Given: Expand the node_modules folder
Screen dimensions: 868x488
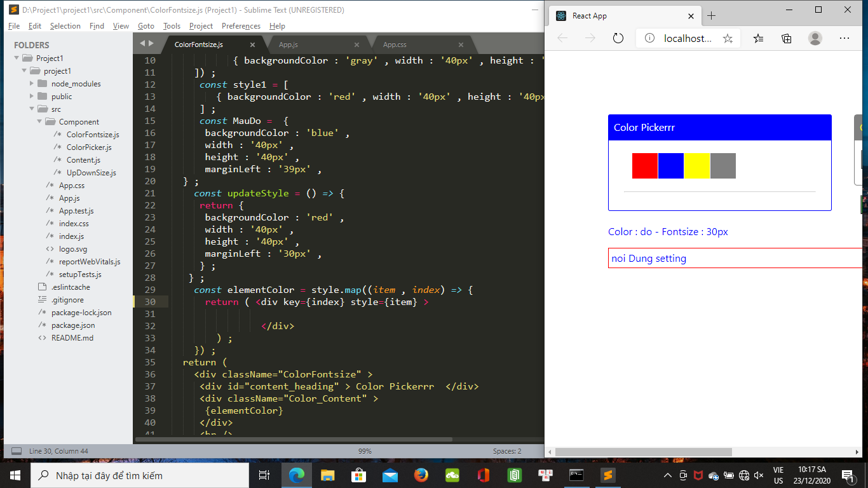Looking at the screenshot, I should (32, 83).
